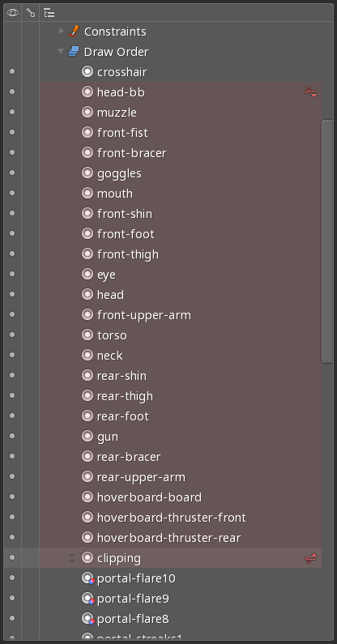Toggle visibility dot for the gun slot
Screen dimensions: 337x644
(x=12, y=436)
